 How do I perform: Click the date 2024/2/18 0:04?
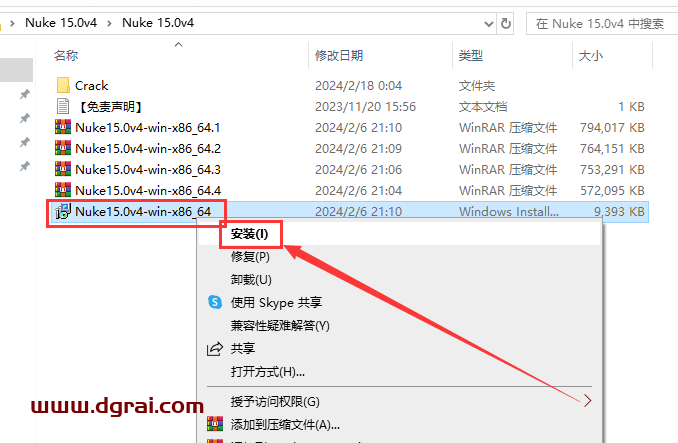pos(358,86)
